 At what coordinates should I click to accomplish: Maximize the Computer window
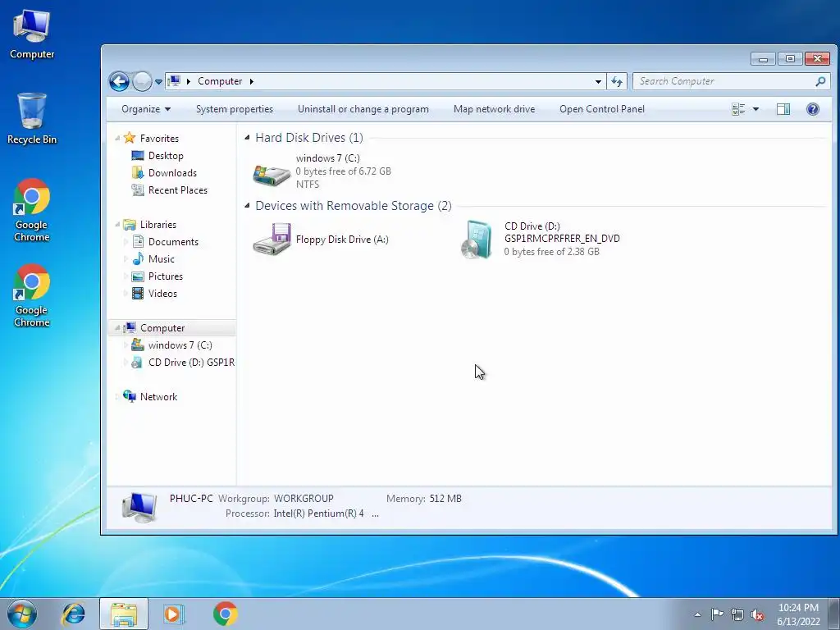click(790, 58)
